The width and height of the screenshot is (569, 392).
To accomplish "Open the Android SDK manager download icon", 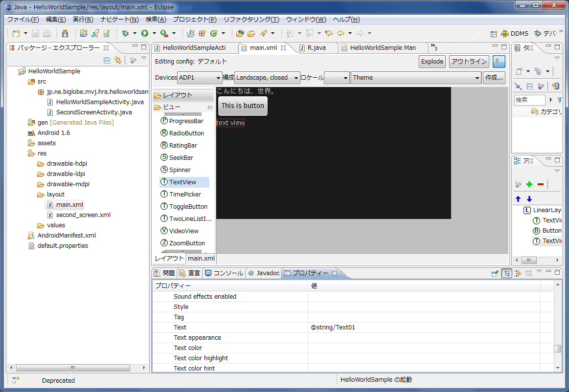I will pyautogui.click(x=65, y=33).
